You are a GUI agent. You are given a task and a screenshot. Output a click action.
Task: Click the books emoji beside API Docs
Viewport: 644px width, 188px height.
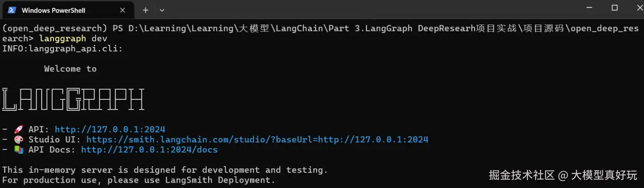[19, 150]
